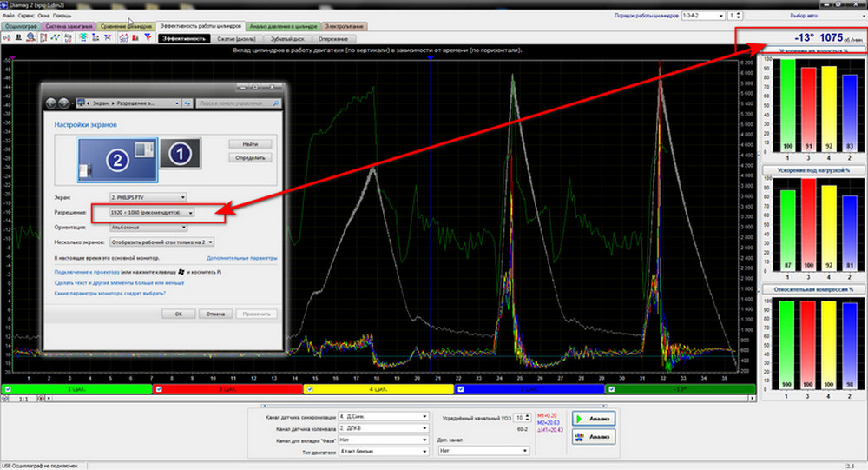Click the zoom icon left of 1:1
This screenshot has height=470, width=868.
5,399
